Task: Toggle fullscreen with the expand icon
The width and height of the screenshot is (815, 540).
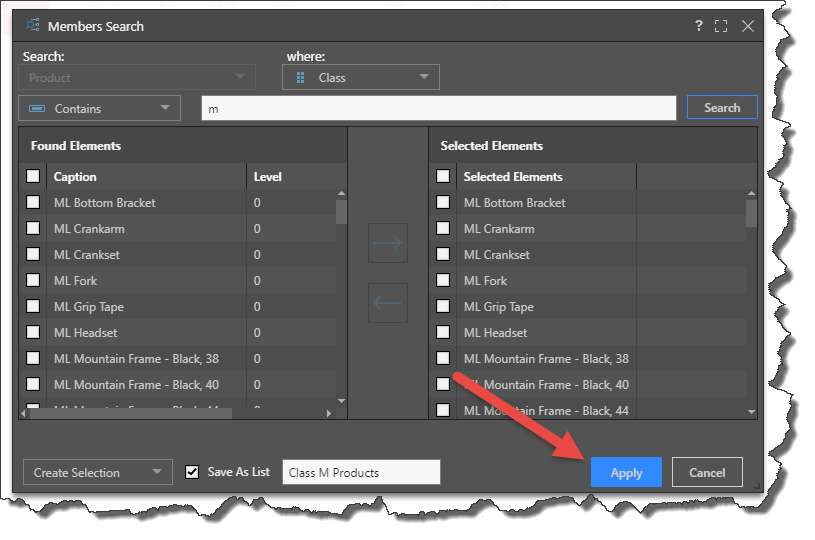Action: (721, 26)
